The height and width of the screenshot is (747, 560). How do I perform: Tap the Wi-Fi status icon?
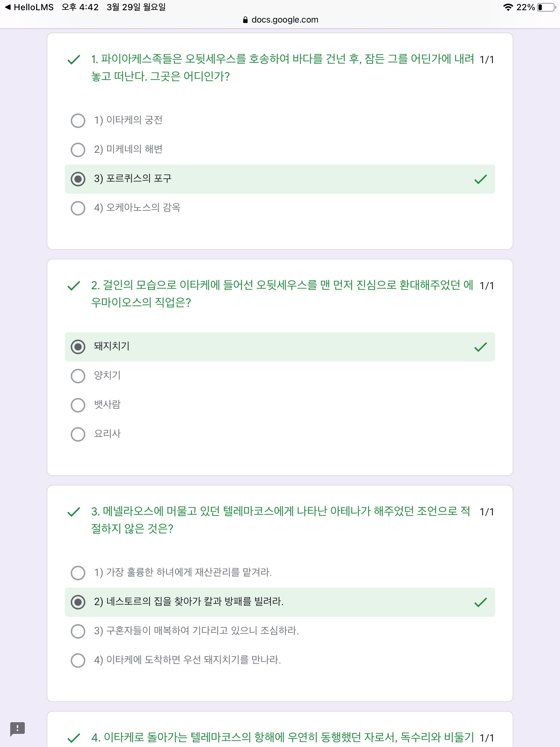(507, 7)
